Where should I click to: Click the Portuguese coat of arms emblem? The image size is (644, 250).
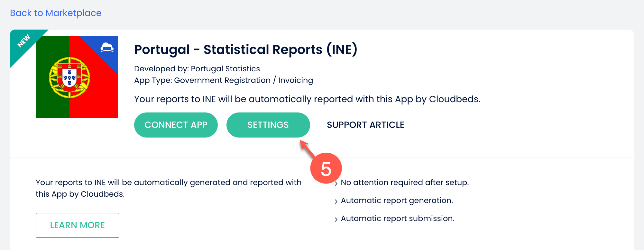coord(69,77)
